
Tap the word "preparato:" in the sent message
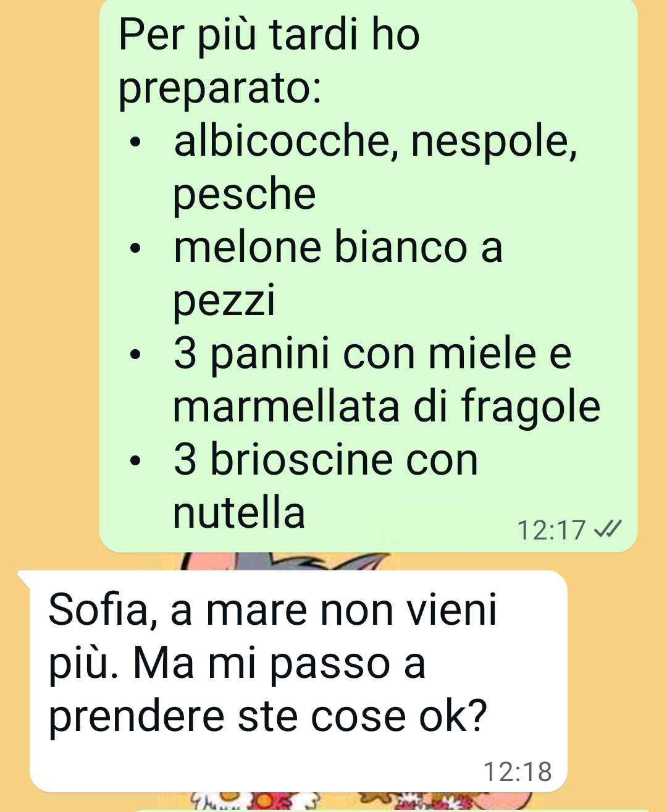(220, 90)
